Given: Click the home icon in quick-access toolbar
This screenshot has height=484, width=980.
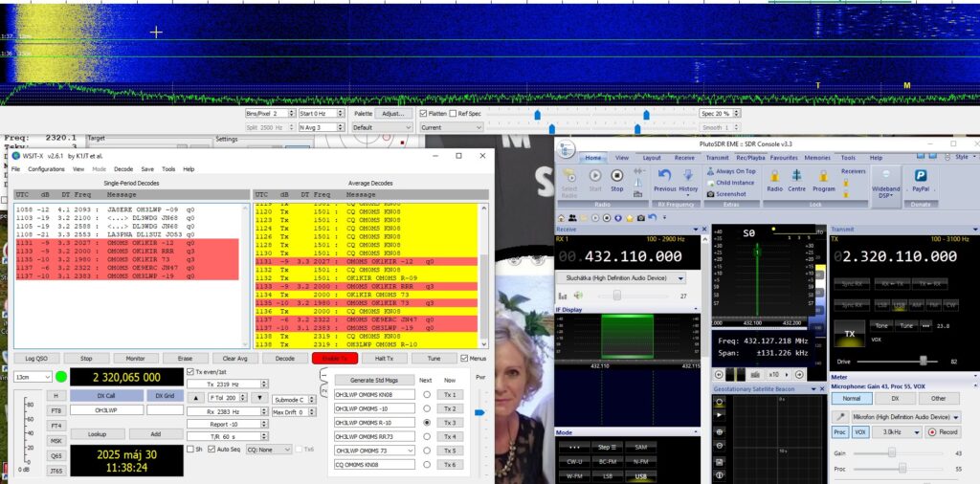Looking at the screenshot, I should click(561, 217).
